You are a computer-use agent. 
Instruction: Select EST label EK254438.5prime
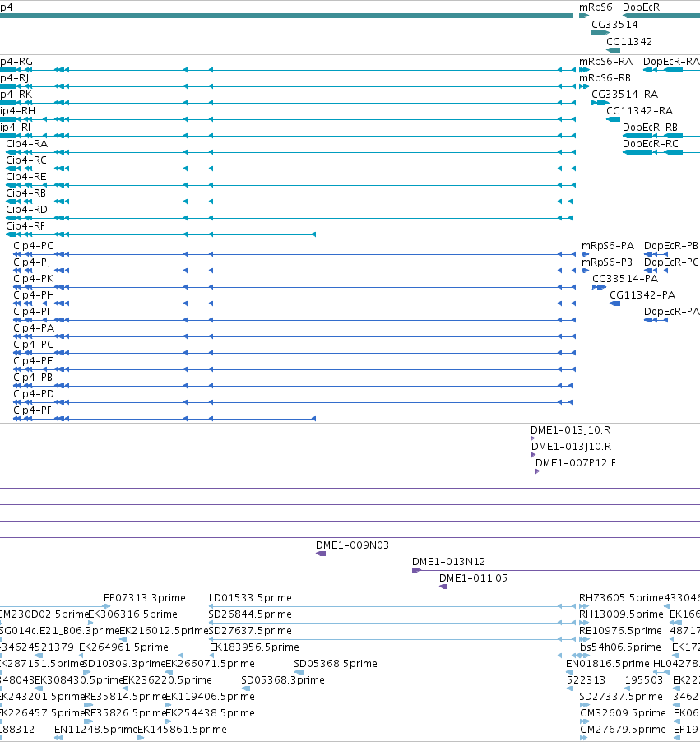point(210,713)
